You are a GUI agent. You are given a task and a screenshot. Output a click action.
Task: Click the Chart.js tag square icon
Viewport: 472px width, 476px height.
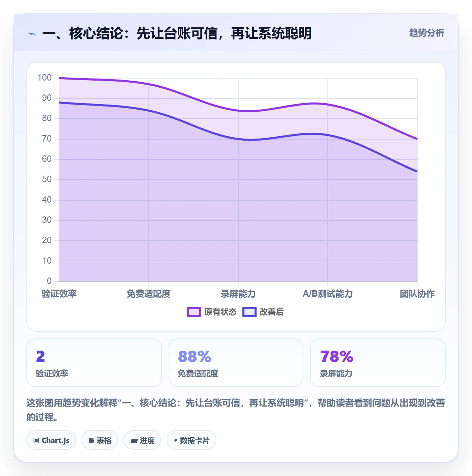[x=36, y=441]
